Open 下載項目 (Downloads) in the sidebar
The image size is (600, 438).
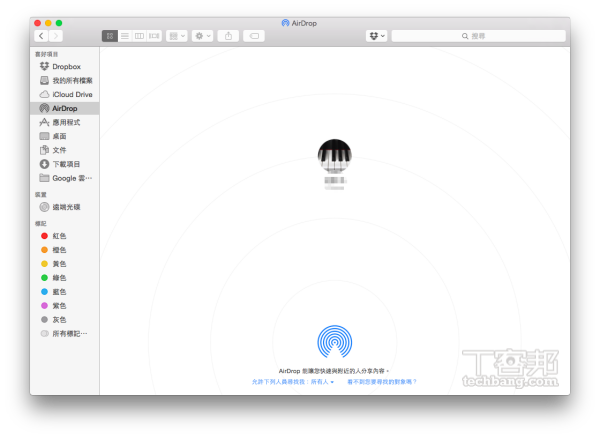(67, 164)
